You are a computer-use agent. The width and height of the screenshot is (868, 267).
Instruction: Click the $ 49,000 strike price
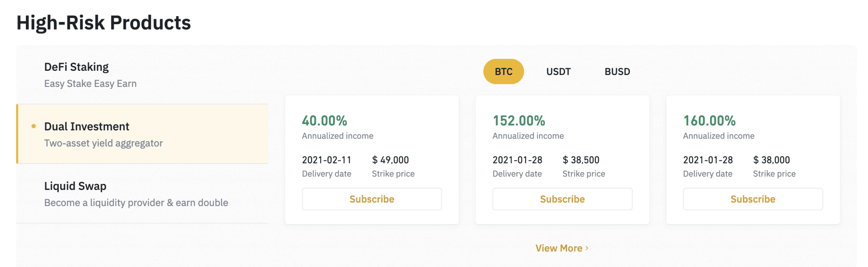pos(390,160)
